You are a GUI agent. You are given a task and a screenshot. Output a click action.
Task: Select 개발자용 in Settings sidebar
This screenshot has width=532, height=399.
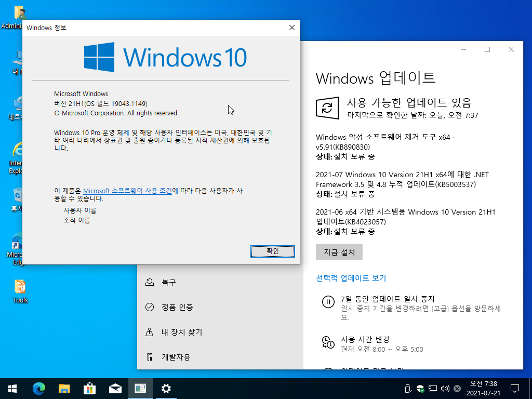[x=220, y=357]
